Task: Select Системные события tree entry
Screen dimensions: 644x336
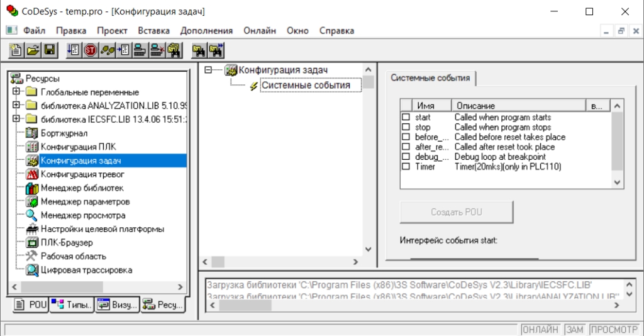Action: point(306,85)
